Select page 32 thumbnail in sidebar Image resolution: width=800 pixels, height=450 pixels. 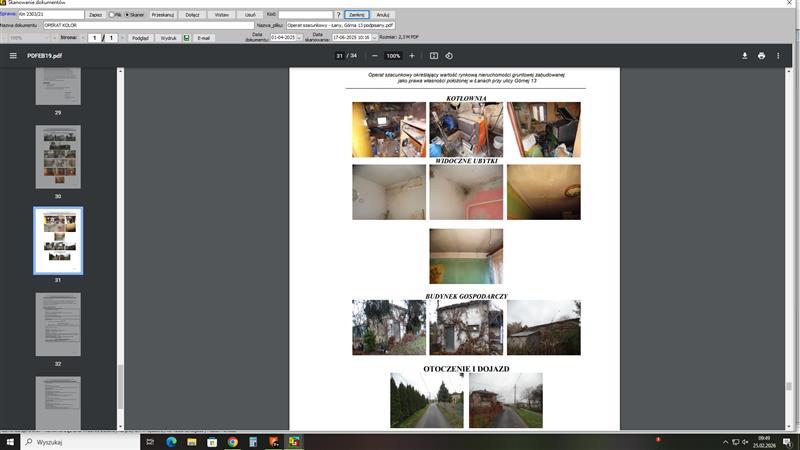[x=58, y=324]
